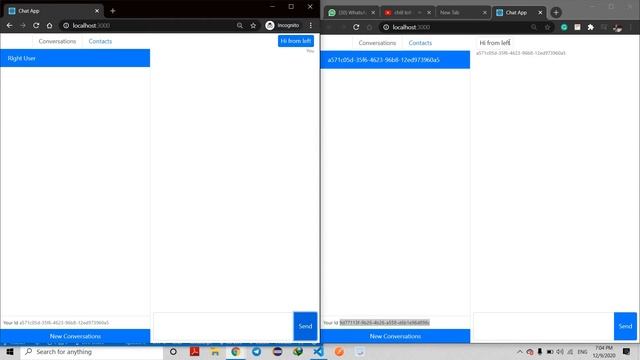This screenshot has height=360, width=640.
Task: Select the Conversations tab in the right window
Action: [x=377, y=43]
